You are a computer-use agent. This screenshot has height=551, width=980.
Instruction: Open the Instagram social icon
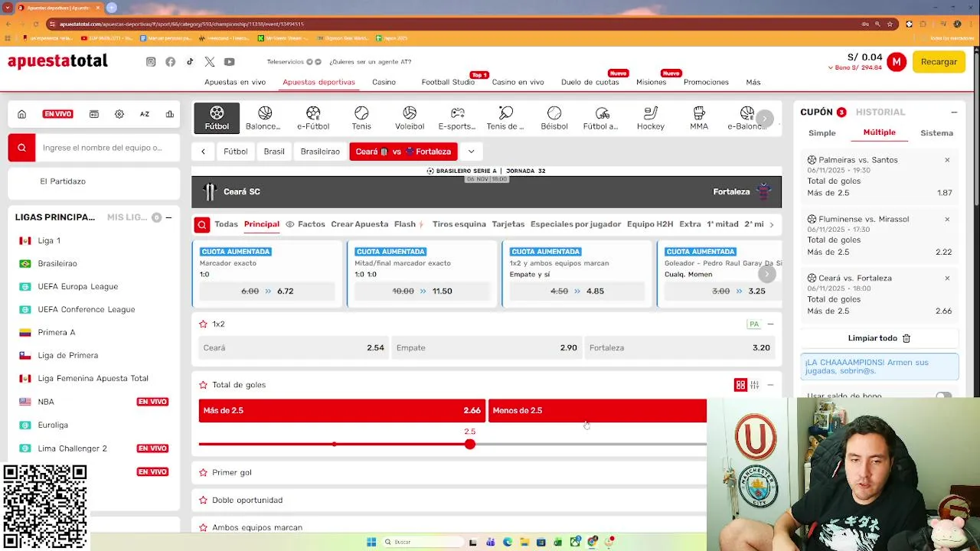pyautogui.click(x=151, y=62)
